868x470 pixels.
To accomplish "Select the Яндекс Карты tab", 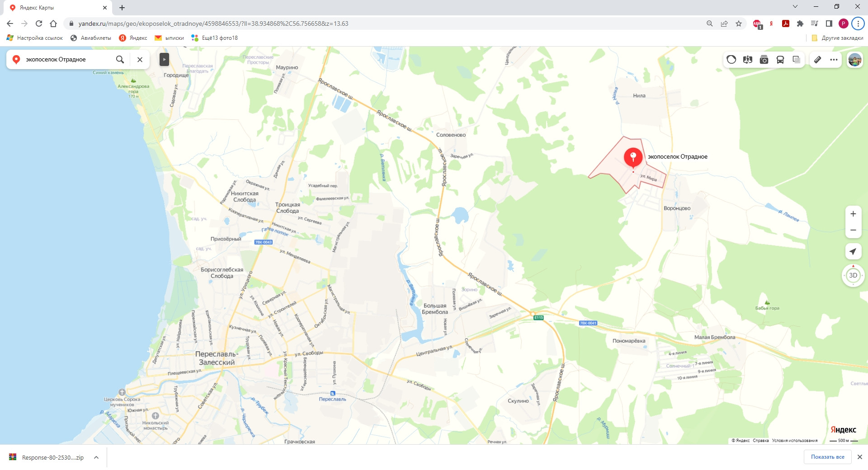I will coord(58,8).
